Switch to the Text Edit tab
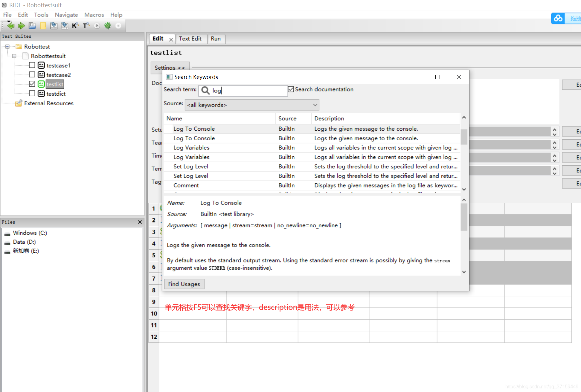The width and height of the screenshot is (581, 392). pyautogui.click(x=190, y=39)
